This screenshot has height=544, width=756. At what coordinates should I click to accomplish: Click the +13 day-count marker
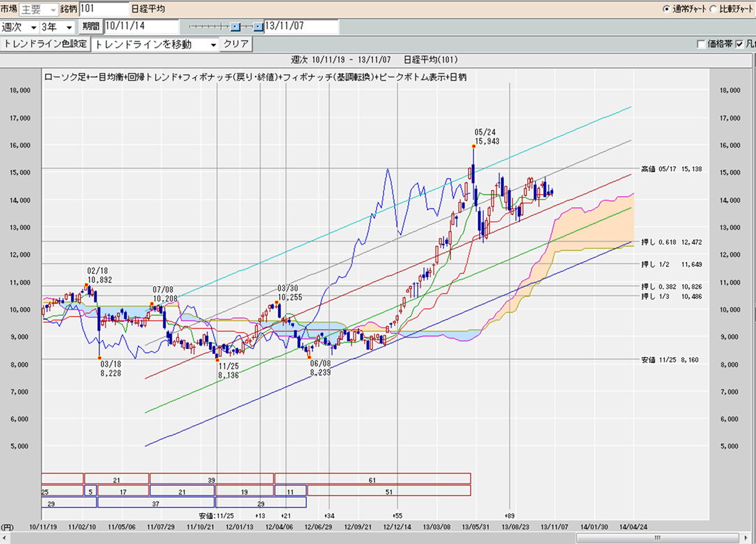click(x=260, y=516)
